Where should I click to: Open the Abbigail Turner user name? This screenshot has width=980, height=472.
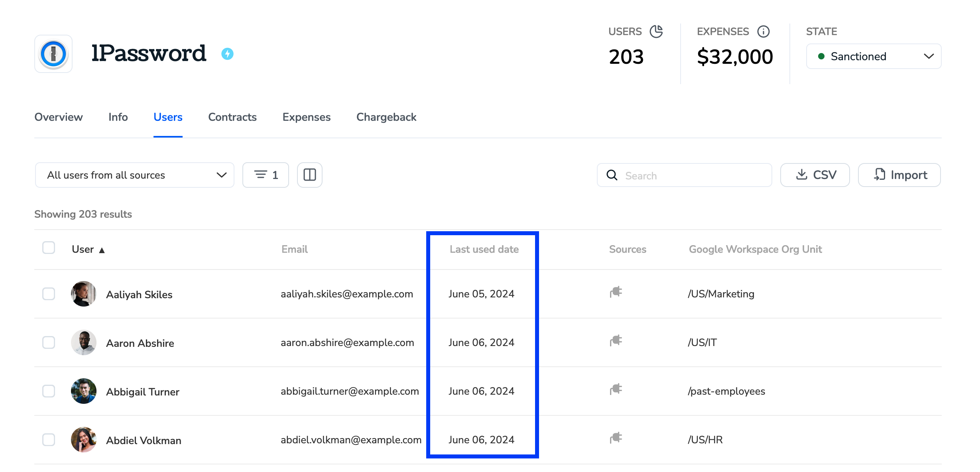tap(143, 392)
